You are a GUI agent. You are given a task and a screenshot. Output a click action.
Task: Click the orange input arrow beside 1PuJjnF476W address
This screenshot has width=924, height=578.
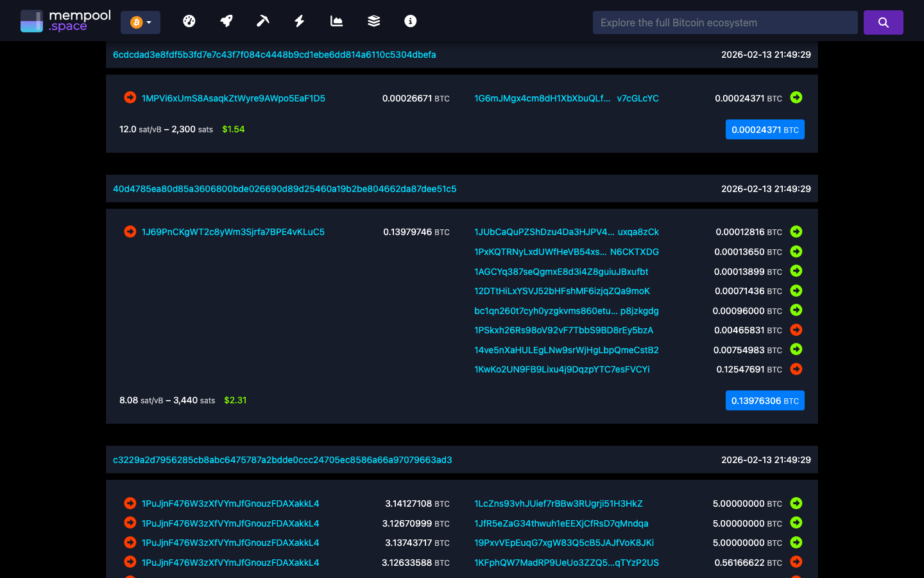coord(130,504)
